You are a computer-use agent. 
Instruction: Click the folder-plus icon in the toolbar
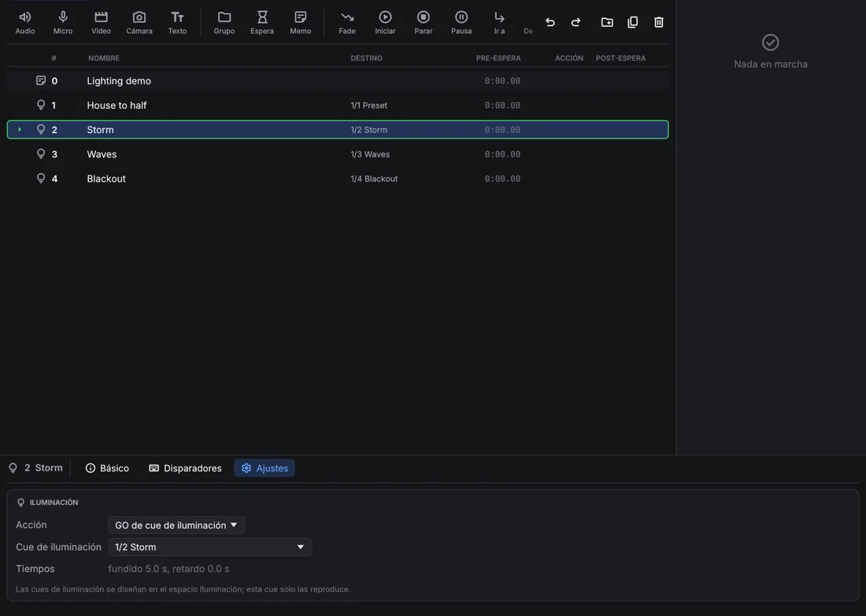[x=607, y=22]
